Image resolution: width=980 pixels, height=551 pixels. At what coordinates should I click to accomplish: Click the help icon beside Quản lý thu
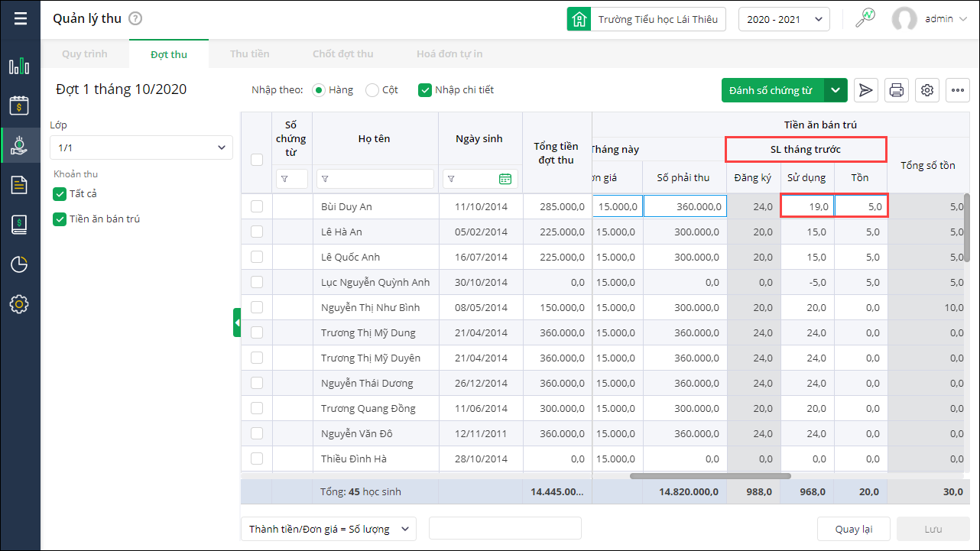[135, 19]
